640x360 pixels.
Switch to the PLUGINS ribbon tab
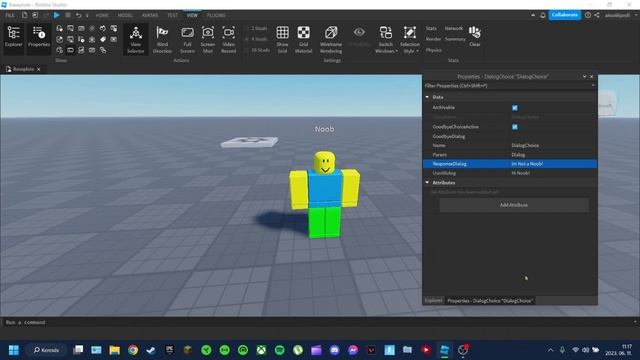pyautogui.click(x=216, y=15)
